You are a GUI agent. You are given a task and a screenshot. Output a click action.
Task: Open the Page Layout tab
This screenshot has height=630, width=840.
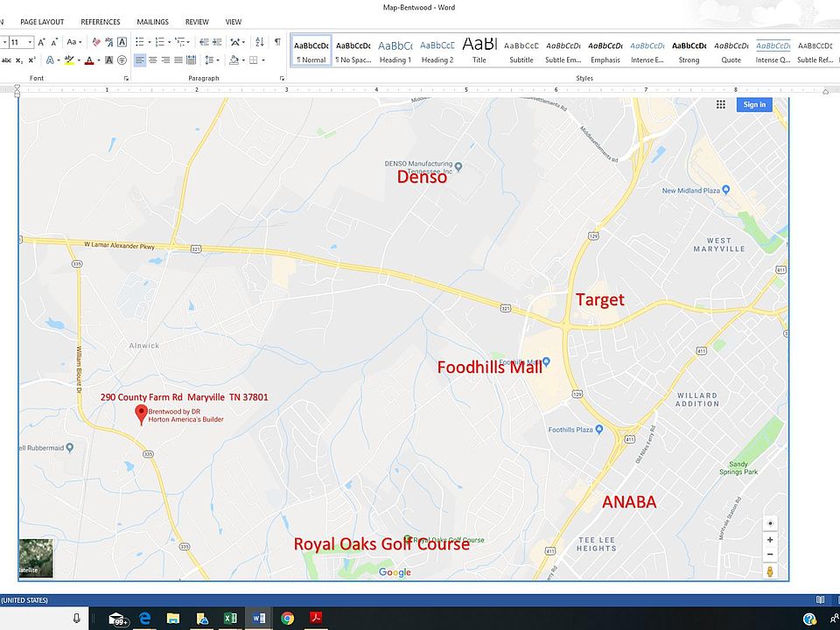[x=42, y=22]
